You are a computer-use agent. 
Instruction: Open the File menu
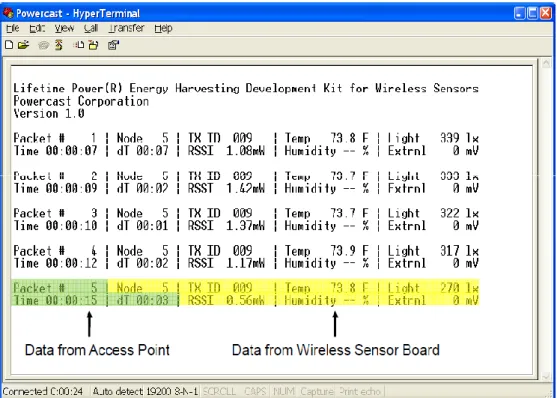click(x=13, y=28)
